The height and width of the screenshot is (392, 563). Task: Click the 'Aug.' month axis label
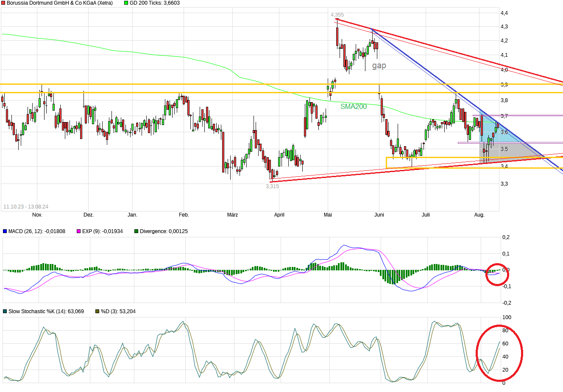(x=479, y=215)
